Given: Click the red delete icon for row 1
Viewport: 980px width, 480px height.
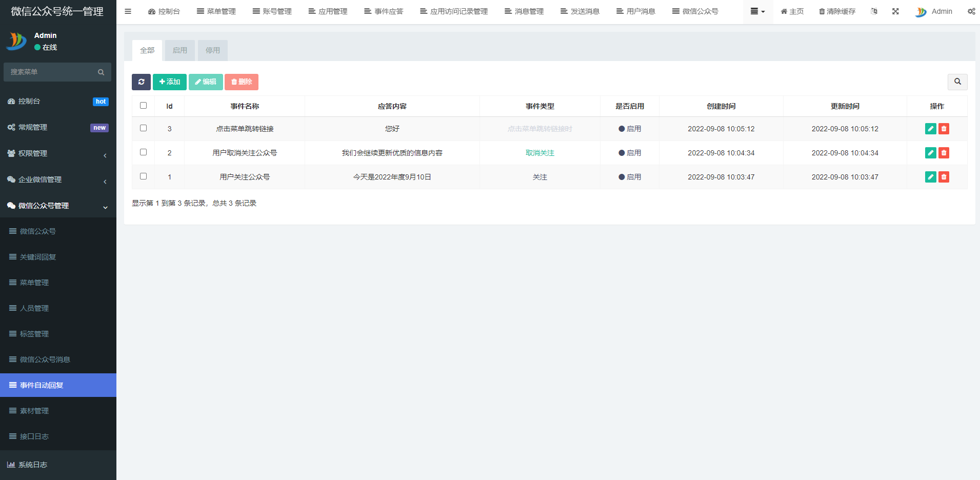Looking at the screenshot, I should 944,177.
